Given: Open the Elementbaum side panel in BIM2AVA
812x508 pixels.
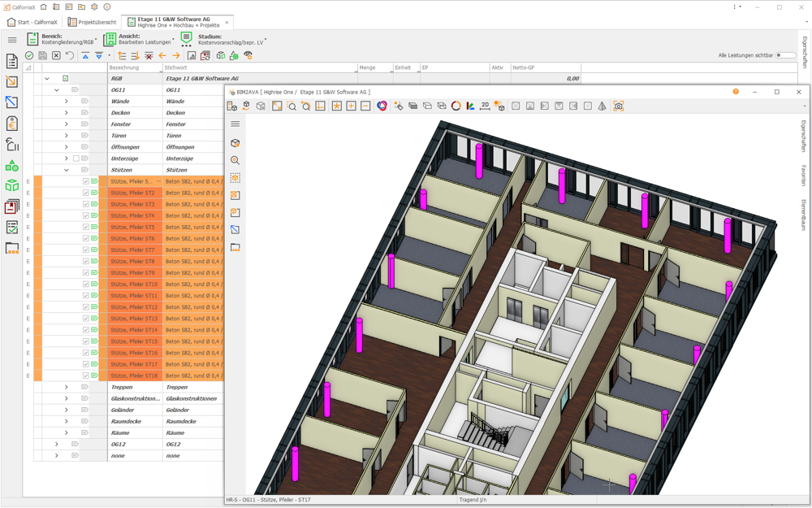Looking at the screenshot, I should point(804,215).
